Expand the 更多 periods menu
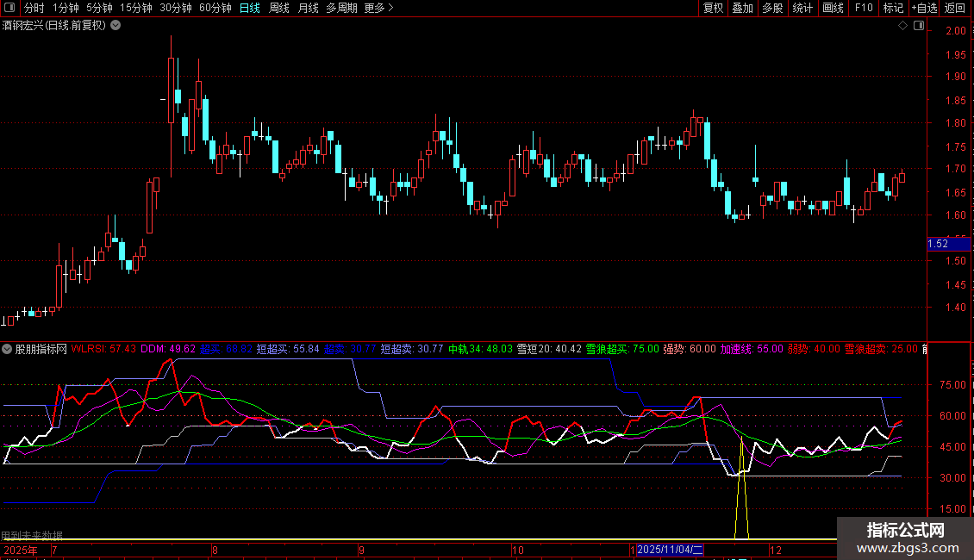974x560 pixels. click(x=378, y=9)
